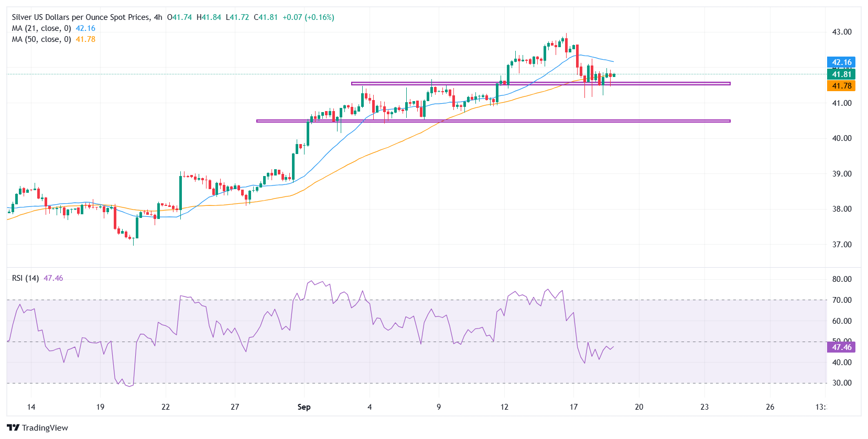Image resolution: width=868 pixels, height=439 pixels.
Task: Click the blue 42.16 price label
Action: pyautogui.click(x=841, y=62)
